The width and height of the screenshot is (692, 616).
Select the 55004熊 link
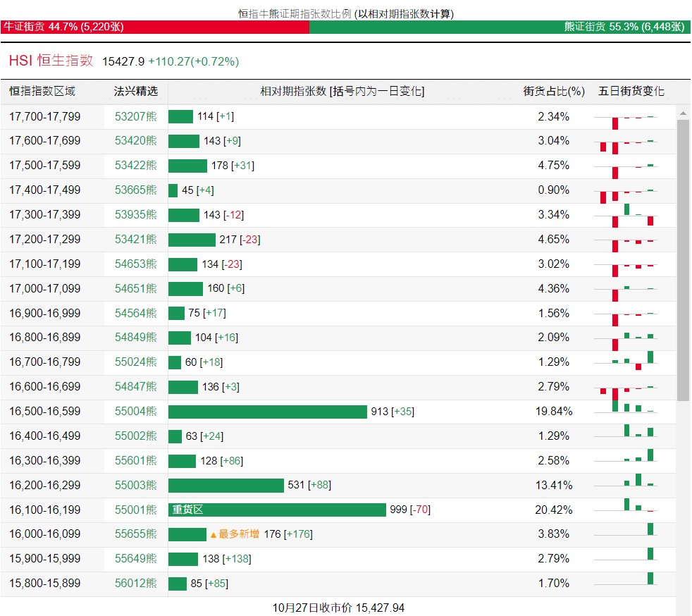coord(136,412)
